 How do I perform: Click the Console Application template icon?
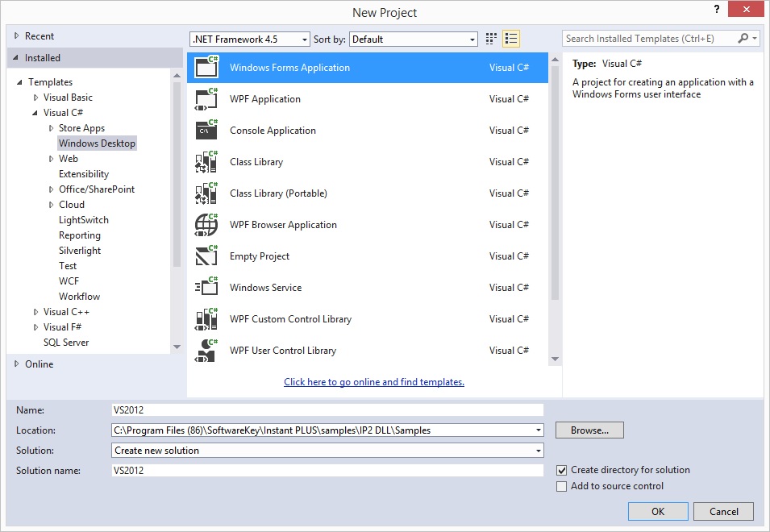[x=206, y=130]
